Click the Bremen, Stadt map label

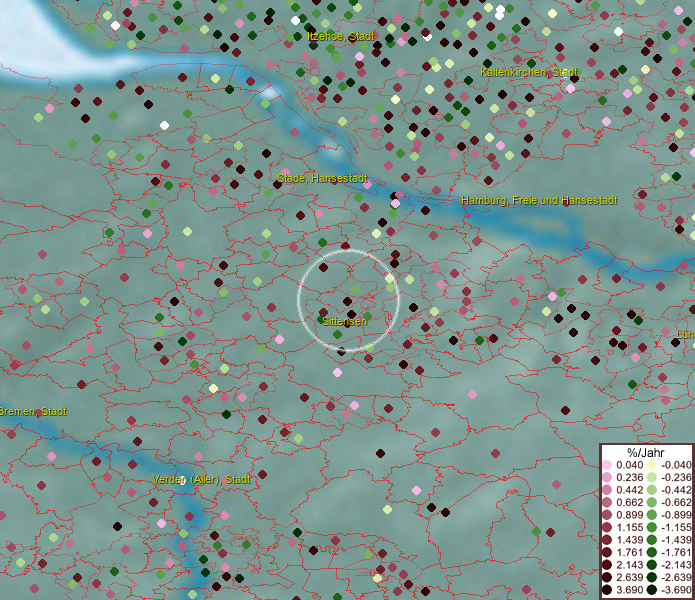[33, 412]
